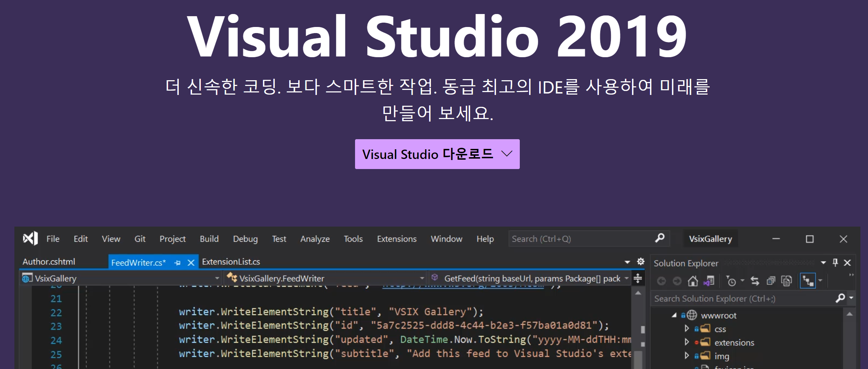Open the Edit menu
Viewport: 868px width, 369px height.
[x=81, y=239]
